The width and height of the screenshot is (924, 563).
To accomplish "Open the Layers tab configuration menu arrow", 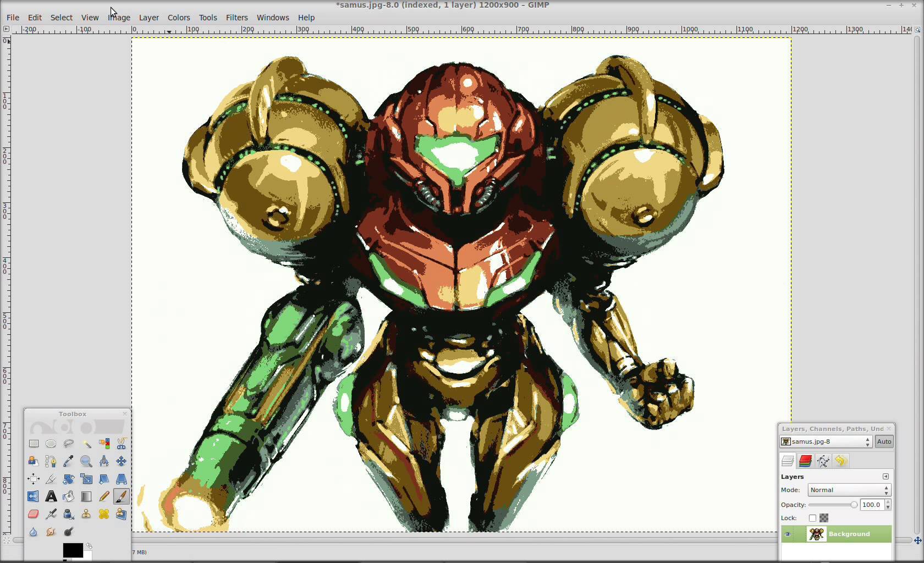I will click(886, 477).
